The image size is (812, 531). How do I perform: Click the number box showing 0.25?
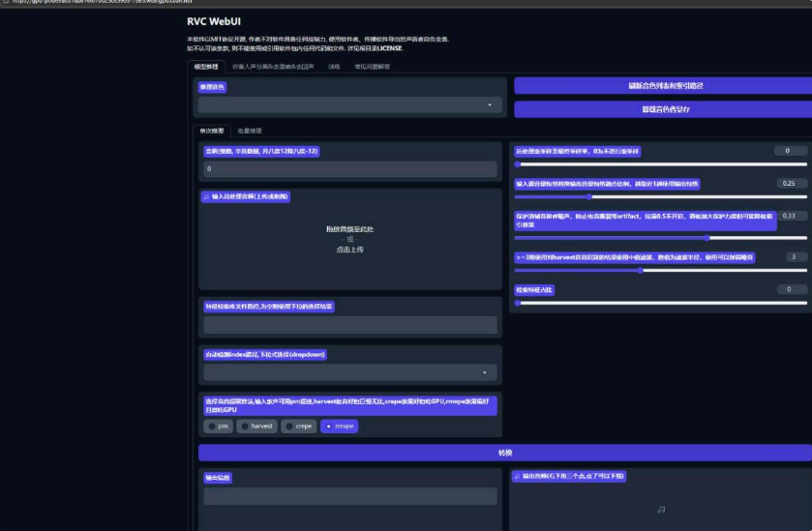pyautogui.click(x=792, y=184)
